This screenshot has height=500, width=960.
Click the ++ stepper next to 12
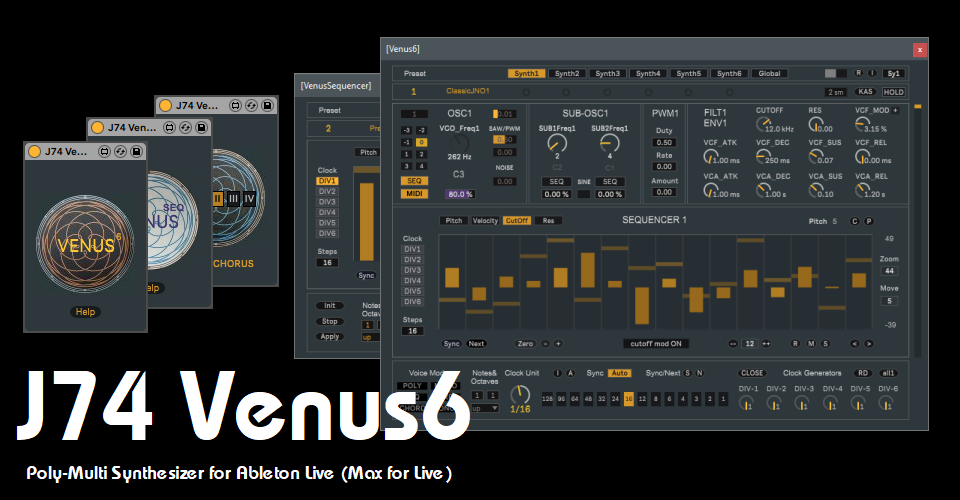(766, 344)
